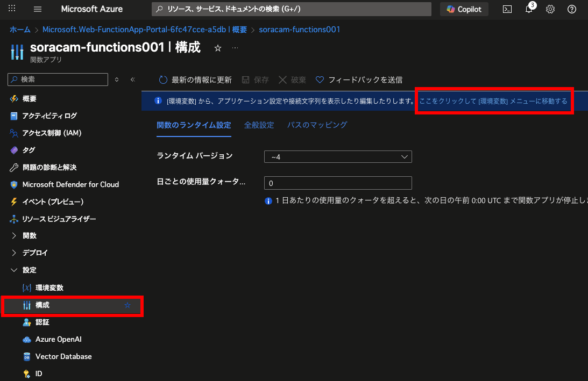Switch to the 全般設定 tab
588x381 pixels.
(x=259, y=125)
